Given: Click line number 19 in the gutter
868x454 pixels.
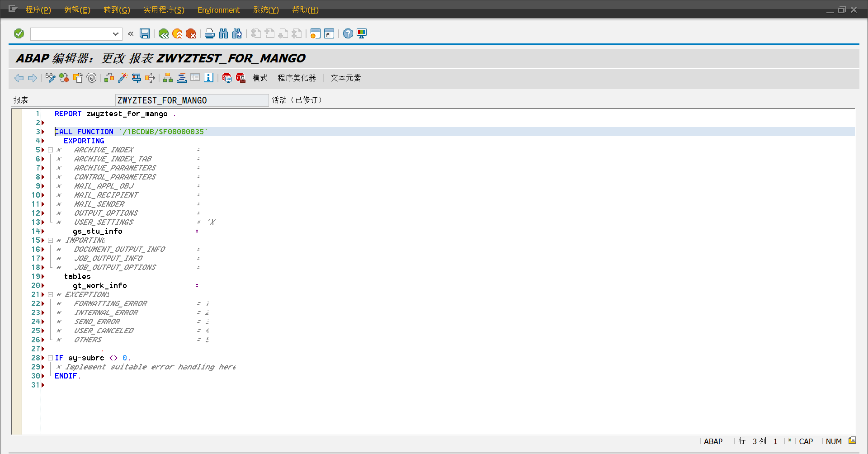Looking at the screenshot, I should click(x=36, y=276).
